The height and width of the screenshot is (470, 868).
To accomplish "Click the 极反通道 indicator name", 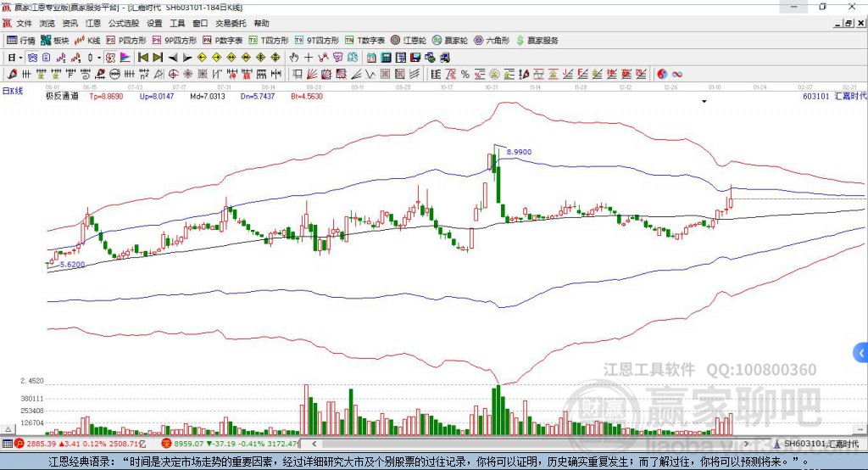I will click(x=62, y=96).
